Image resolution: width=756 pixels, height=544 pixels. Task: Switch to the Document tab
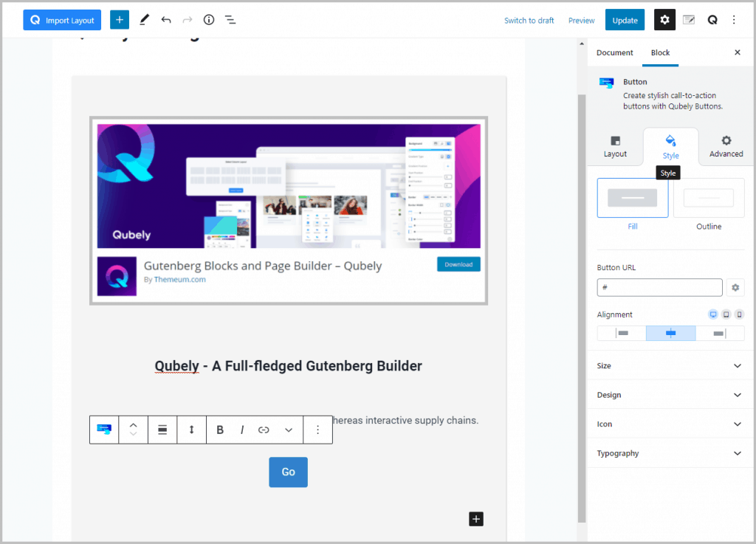tap(615, 52)
